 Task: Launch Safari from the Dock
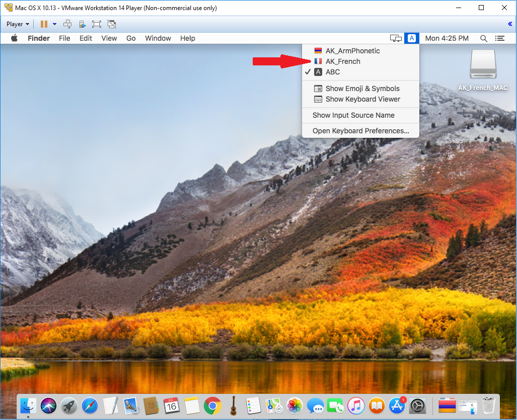(x=90, y=405)
